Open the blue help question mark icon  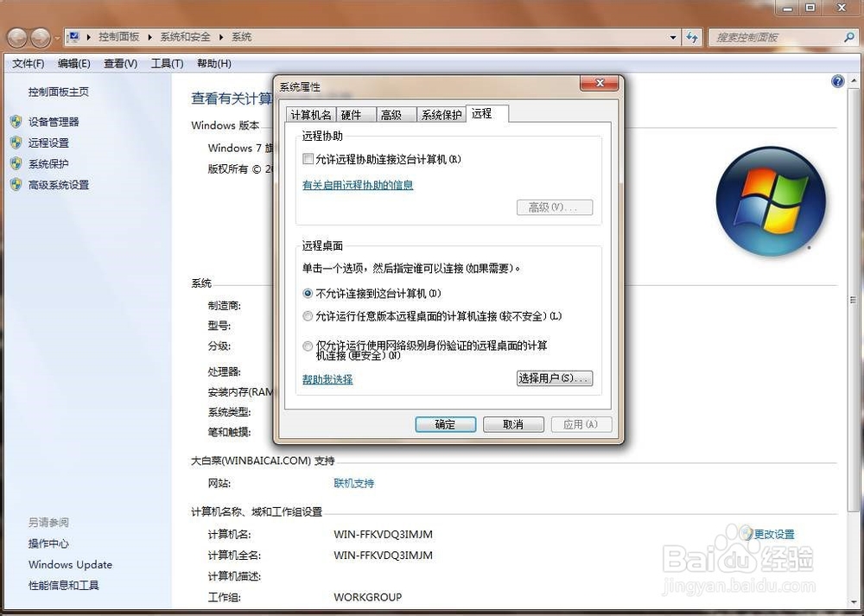[837, 81]
